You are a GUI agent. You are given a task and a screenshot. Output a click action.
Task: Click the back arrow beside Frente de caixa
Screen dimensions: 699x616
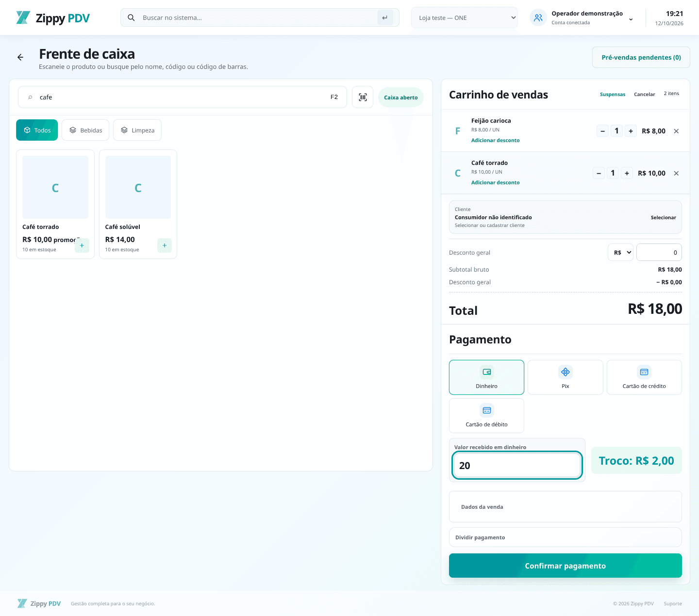20,57
